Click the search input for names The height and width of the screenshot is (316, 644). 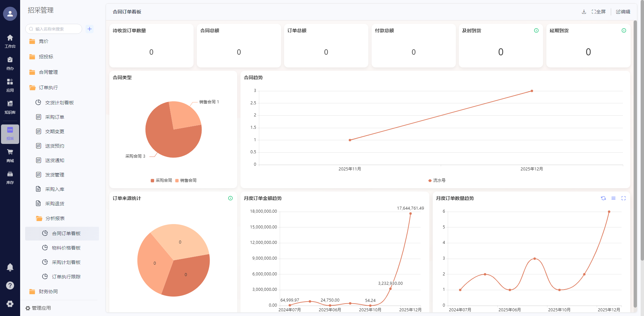coord(55,29)
